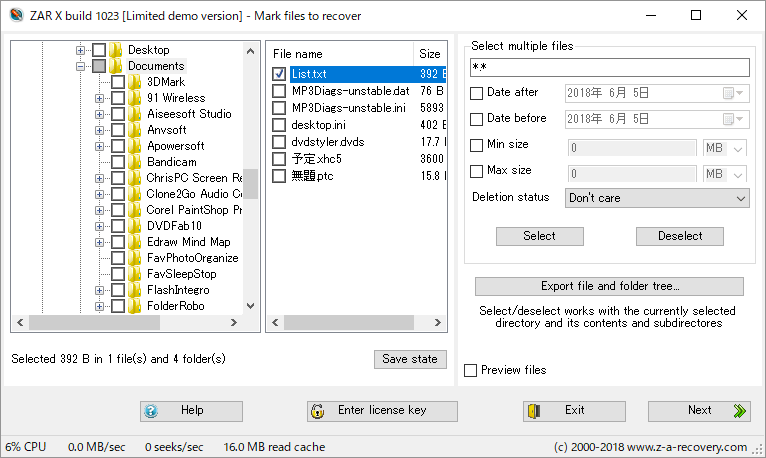Click the Size column header

tap(430, 54)
